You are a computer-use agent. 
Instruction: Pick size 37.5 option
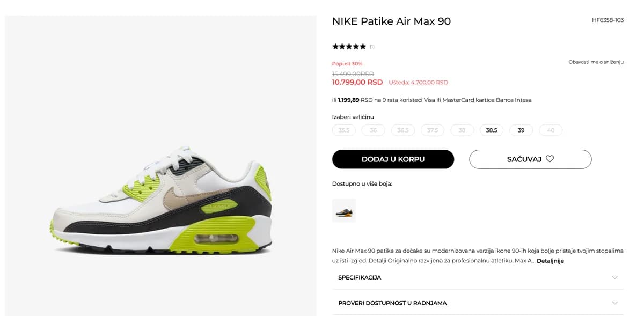coord(433,130)
